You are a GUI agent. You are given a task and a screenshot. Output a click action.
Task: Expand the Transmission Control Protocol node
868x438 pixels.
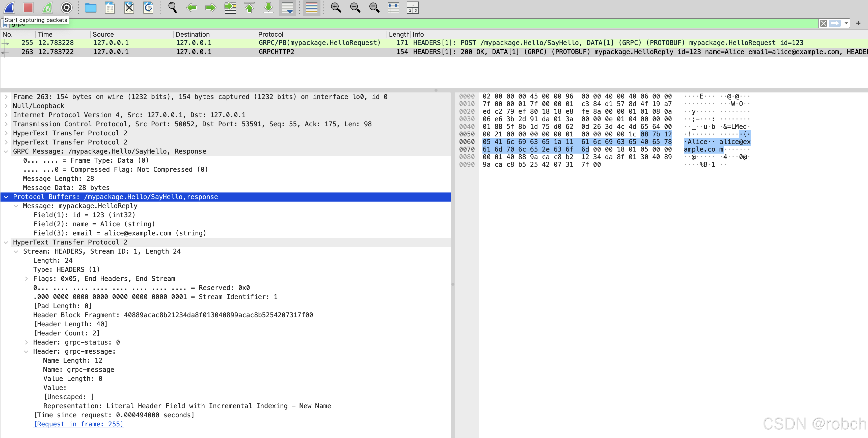click(x=6, y=124)
